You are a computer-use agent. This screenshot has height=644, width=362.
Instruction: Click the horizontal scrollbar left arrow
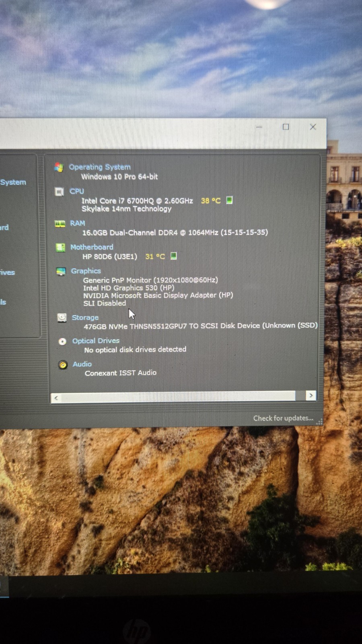(56, 398)
